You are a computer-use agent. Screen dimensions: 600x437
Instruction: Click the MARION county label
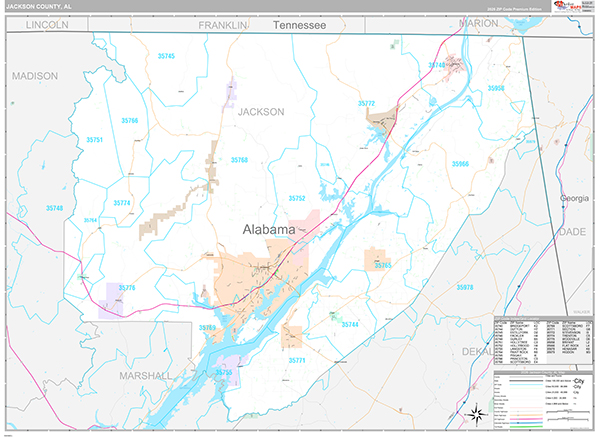(x=479, y=23)
